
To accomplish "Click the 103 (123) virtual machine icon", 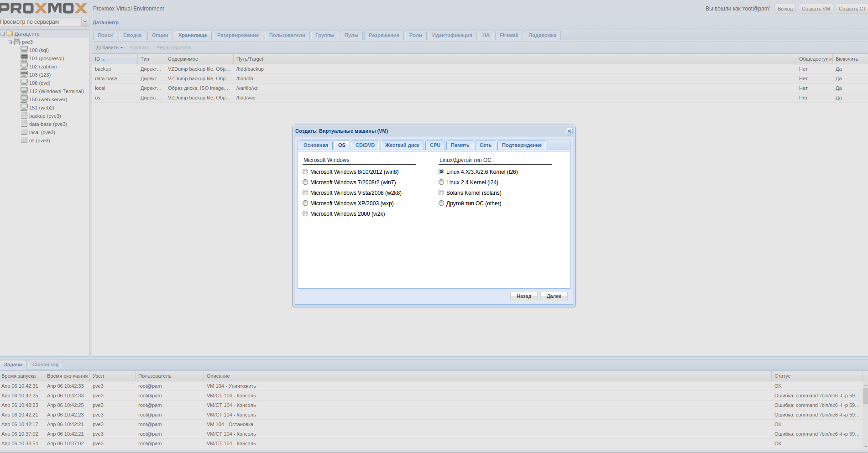I will point(24,74).
